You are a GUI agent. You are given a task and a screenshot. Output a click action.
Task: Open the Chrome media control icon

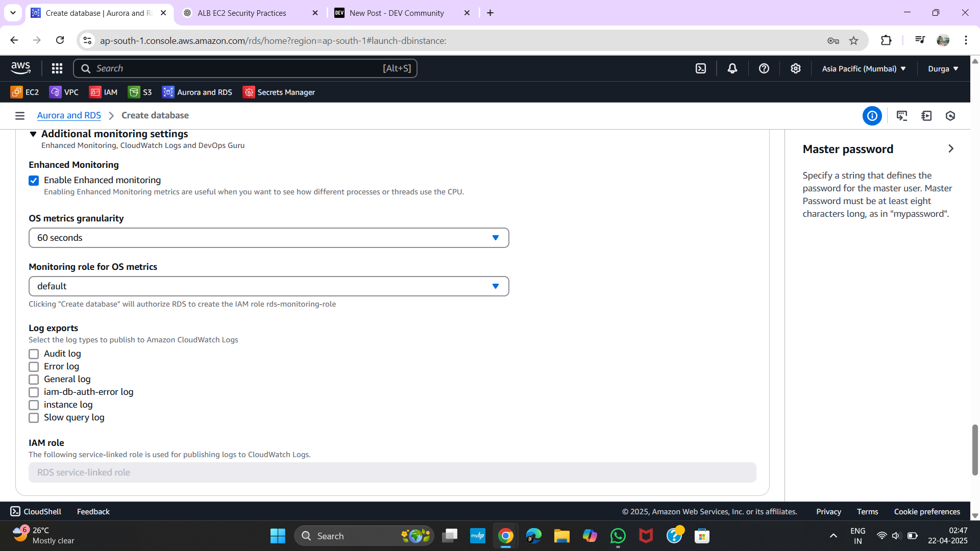pos(920,40)
